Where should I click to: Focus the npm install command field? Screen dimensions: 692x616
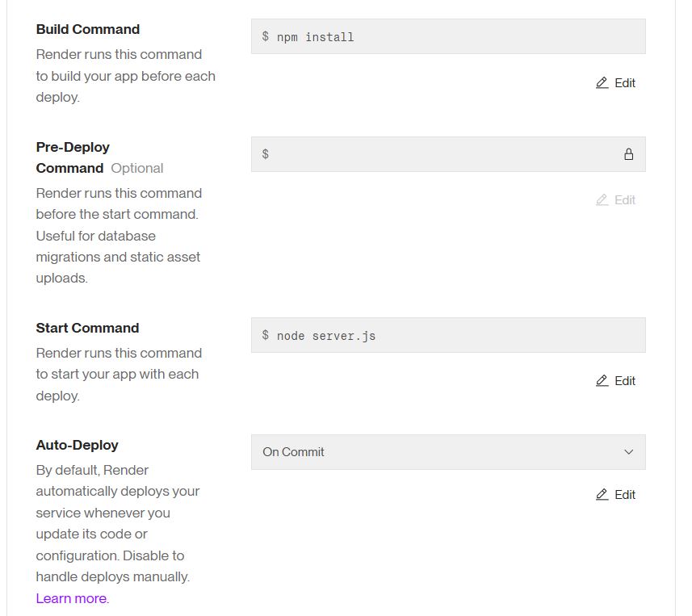[x=452, y=37]
